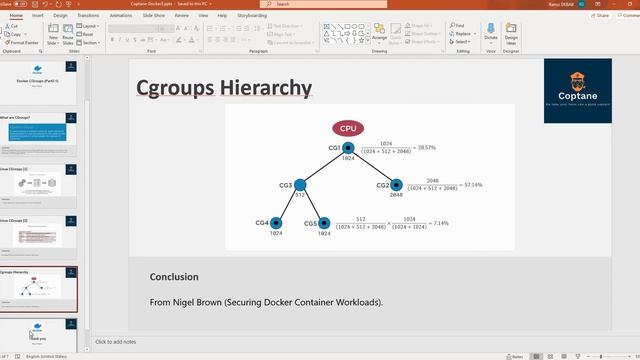Expand the Section dropdown
Viewport: 640px width, 360px height.
tap(88, 42)
